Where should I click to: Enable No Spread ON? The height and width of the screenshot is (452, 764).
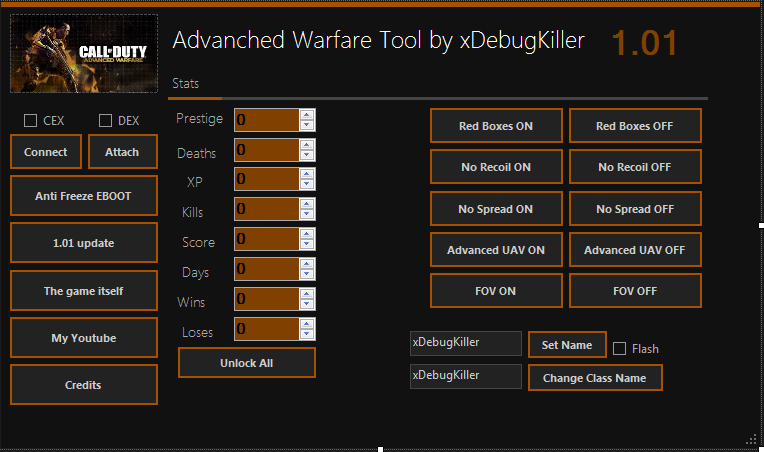click(496, 208)
